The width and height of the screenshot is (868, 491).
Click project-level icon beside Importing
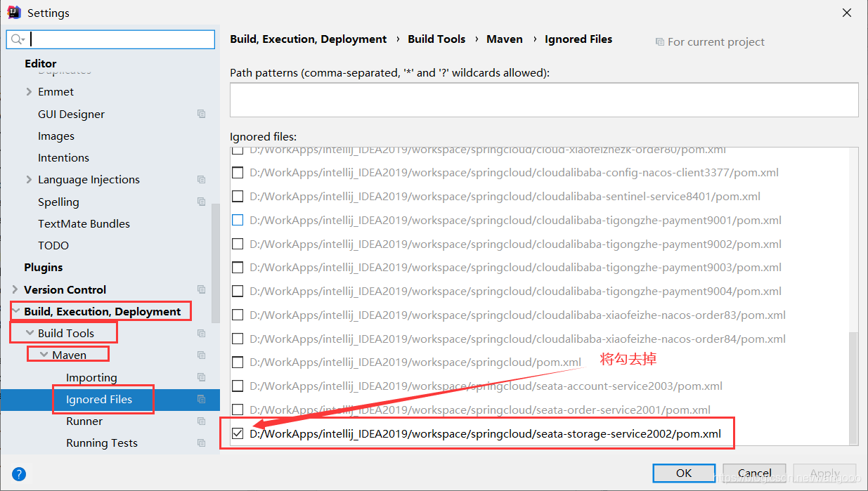tap(202, 377)
